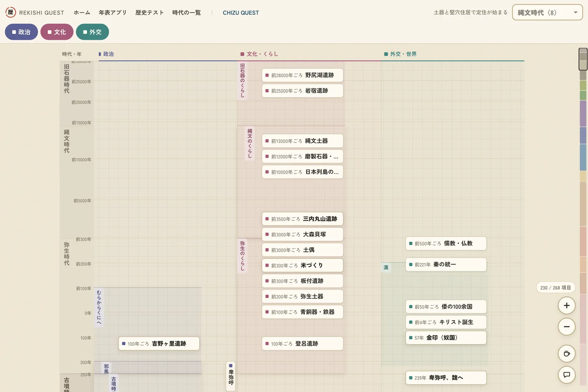Select the 縄文土器 event card
Image resolution: width=588 pixels, height=392 pixels.
302,141
